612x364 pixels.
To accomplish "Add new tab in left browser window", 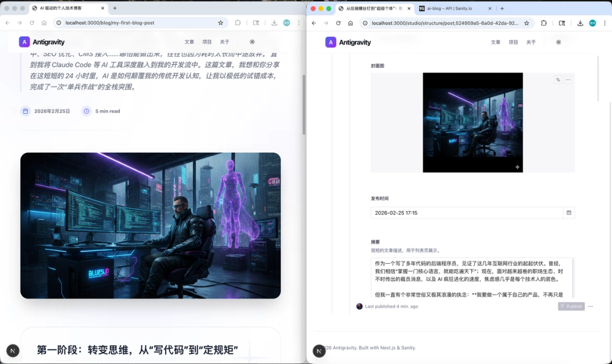I will [115, 8].
